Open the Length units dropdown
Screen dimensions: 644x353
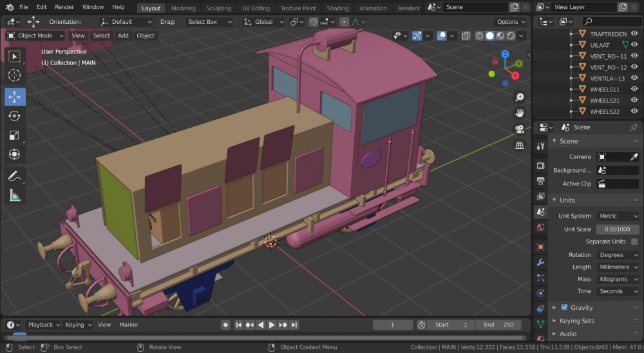coord(618,267)
